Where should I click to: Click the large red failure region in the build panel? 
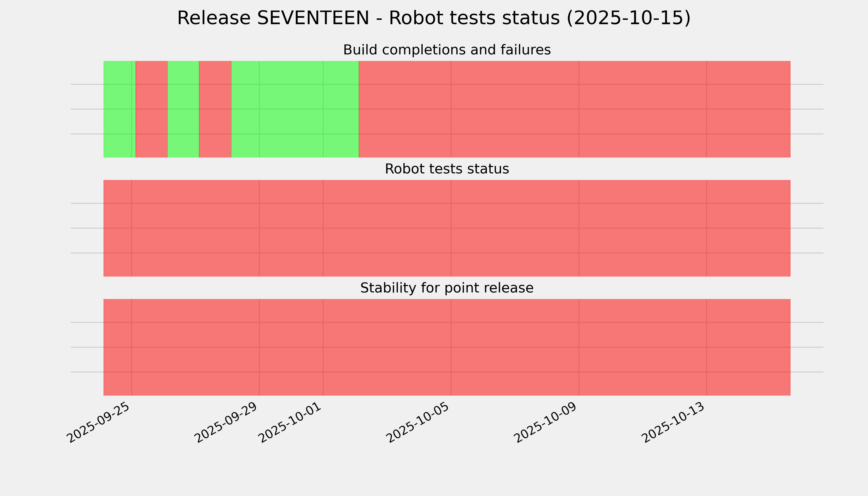[x=574, y=109]
